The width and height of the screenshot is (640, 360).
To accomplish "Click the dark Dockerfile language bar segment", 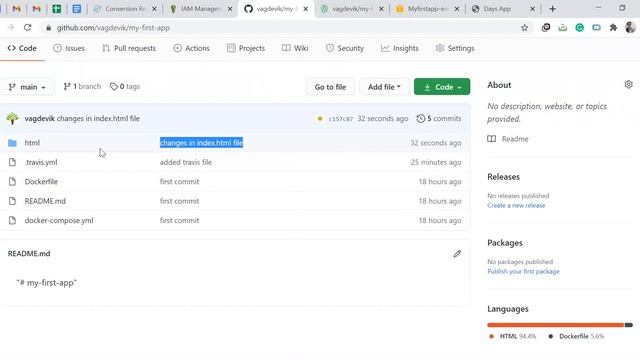I will 629,325.
